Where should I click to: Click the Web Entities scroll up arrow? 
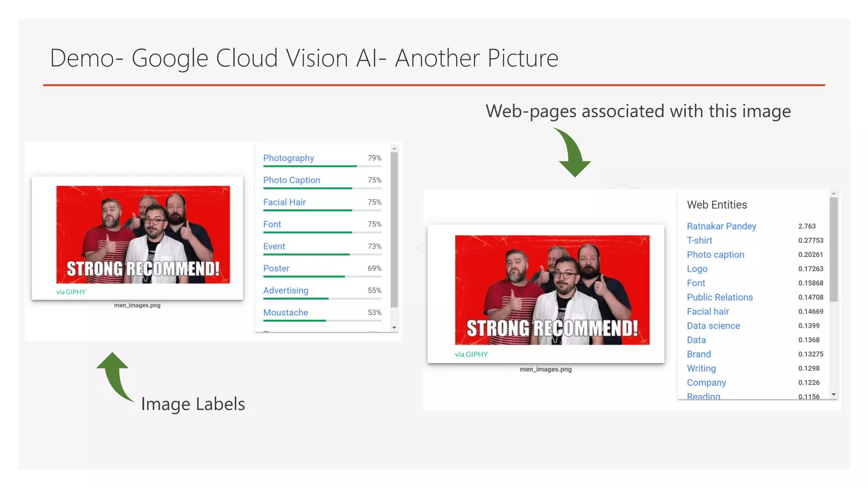(x=834, y=194)
